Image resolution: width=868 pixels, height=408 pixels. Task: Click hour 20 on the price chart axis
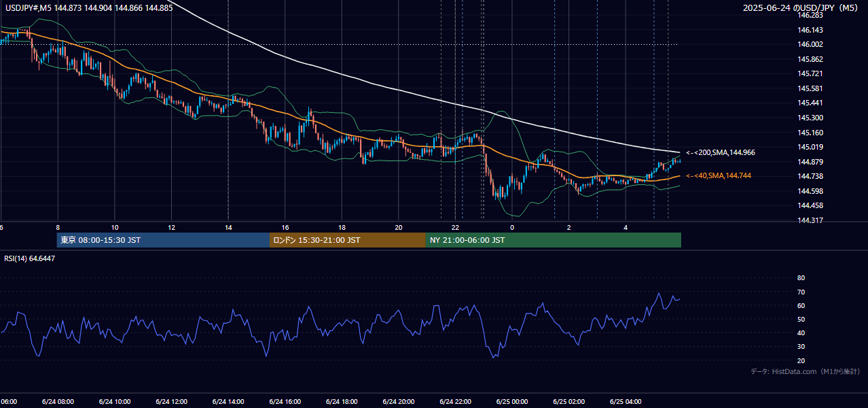pyautogui.click(x=399, y=227)
